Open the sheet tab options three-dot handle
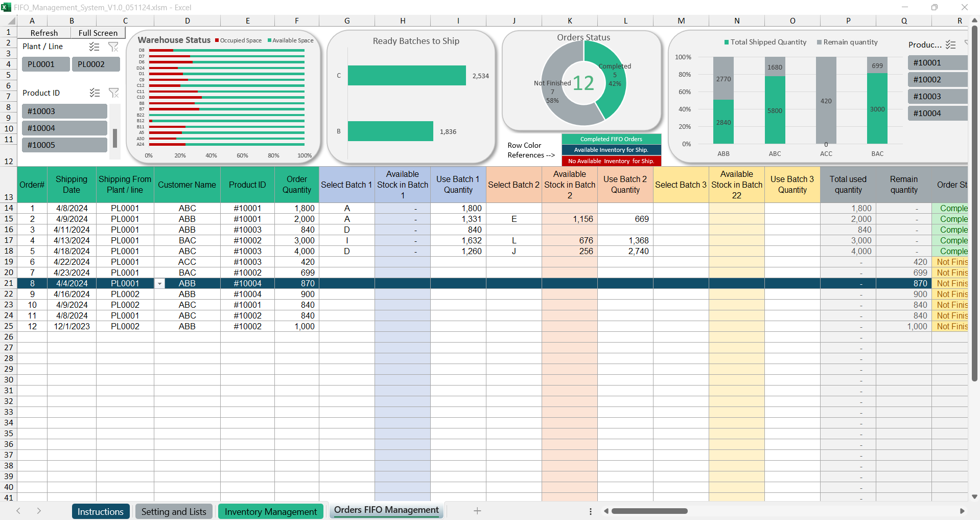This screenshot has width=980, height=520. (x=590, y=511)
